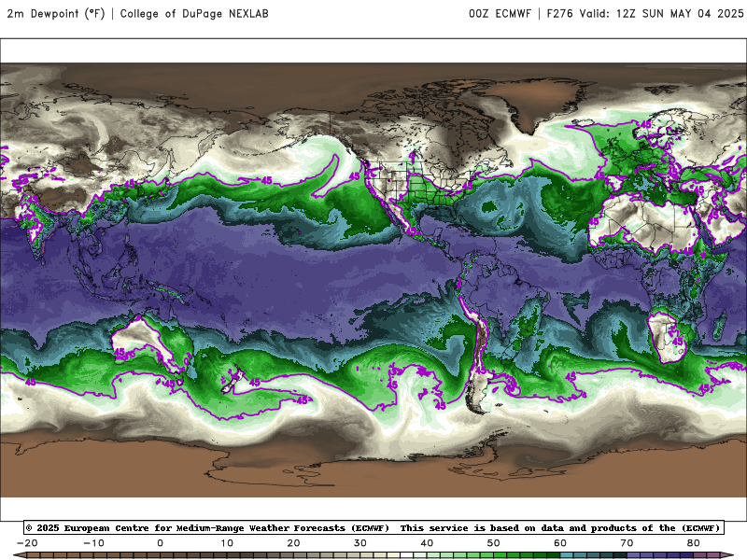747x560 pixels.
Task: Click the 20 color scale label
Action: click(293, 543)
